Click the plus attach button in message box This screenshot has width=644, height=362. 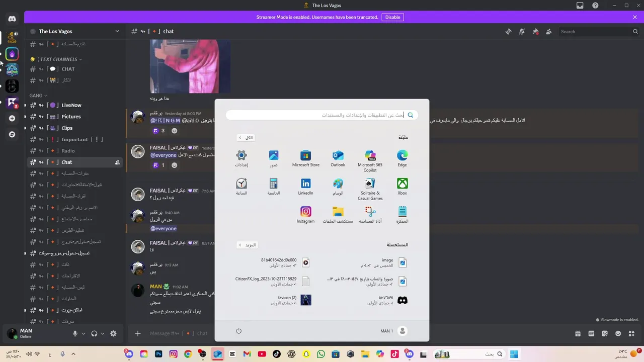tap(137, 333)
